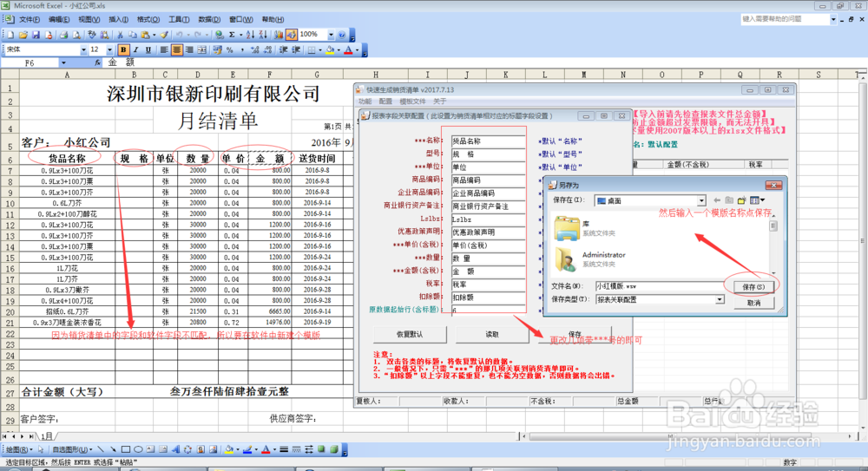Activate the Format Painter brush
The height and width of the screenshot is (471, 868).
164,35
